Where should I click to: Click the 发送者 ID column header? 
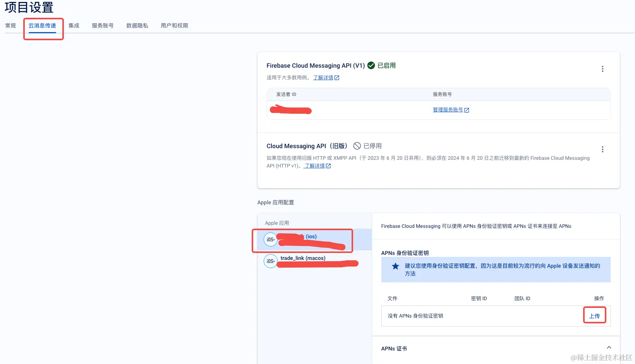point(286,94)
